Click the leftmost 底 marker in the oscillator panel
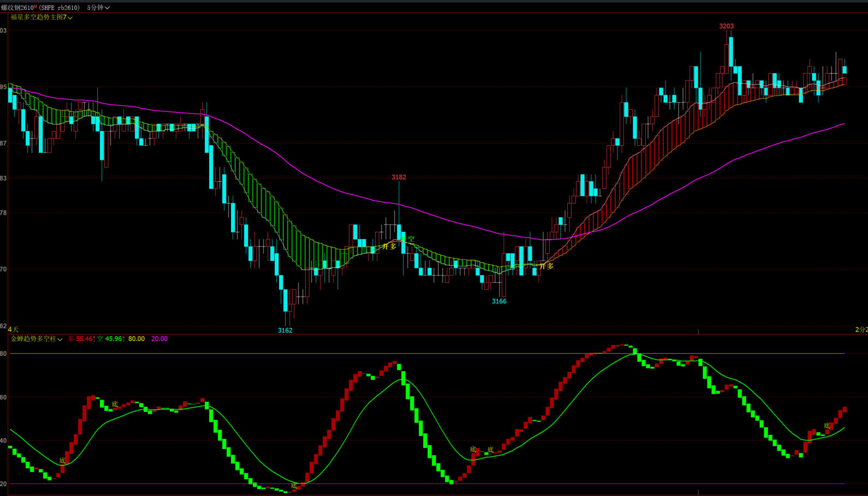 tap(62, 461)
